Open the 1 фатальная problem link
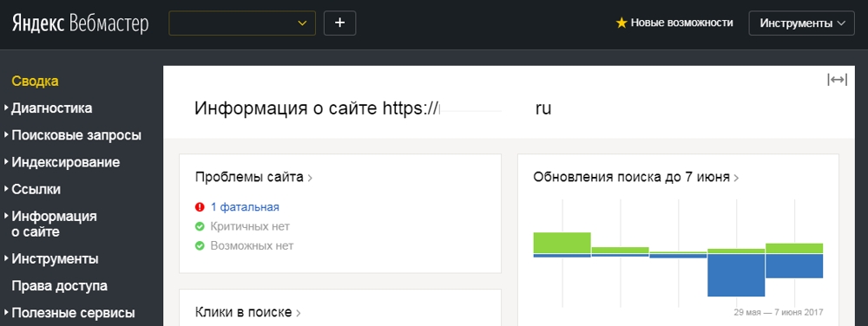The width and height of the screenshot is (868, 326). tap(245, 207)
